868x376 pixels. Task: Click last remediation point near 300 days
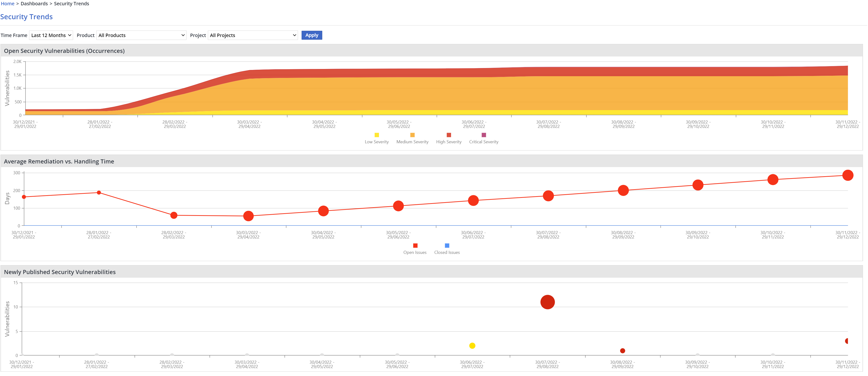pos(847,175)
